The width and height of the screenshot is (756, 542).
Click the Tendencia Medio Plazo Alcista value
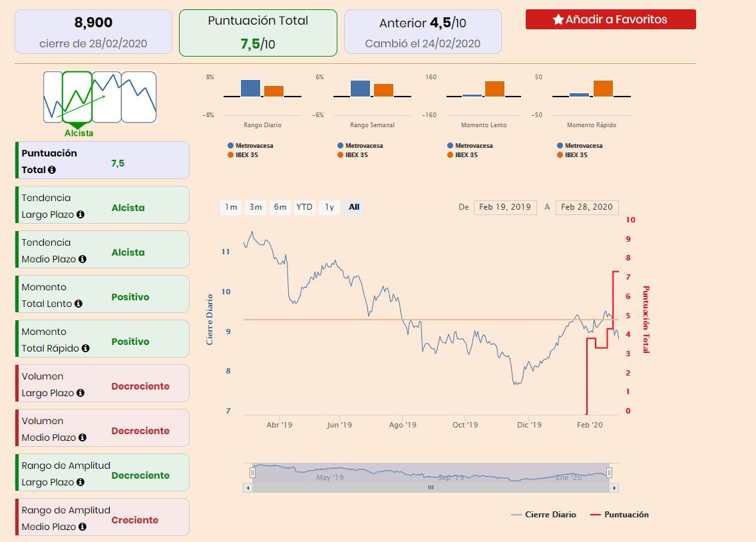128,252
